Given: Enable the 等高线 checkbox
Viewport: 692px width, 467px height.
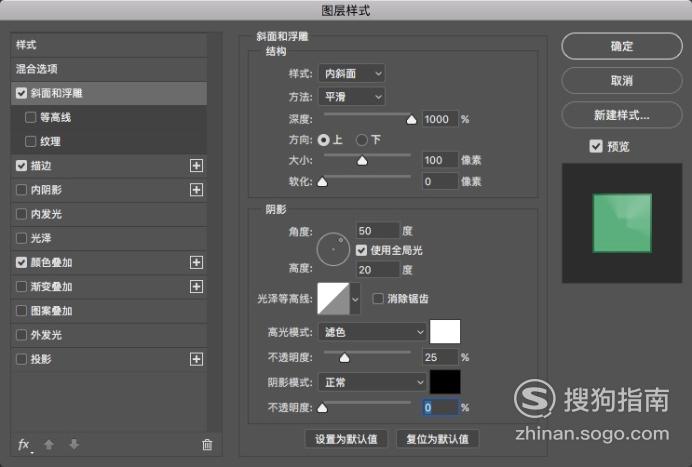Looking at the screenshot, I should [30, 117].
